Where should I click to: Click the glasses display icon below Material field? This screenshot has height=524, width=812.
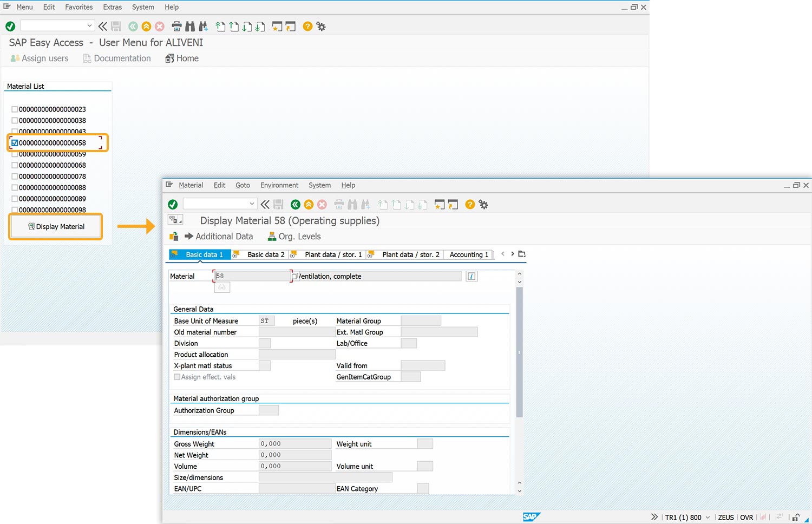[x=222, y=287]
